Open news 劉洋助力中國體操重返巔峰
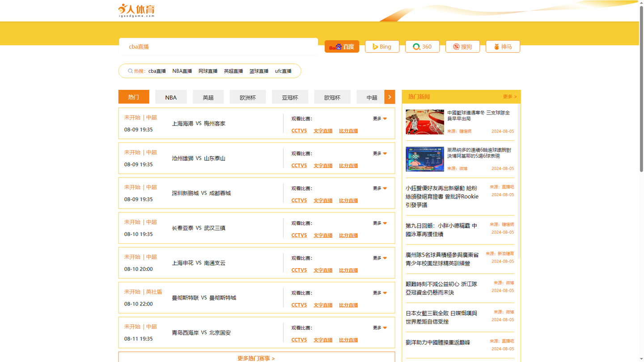Viewport: 644px width, 362px height. coord(438,342)
